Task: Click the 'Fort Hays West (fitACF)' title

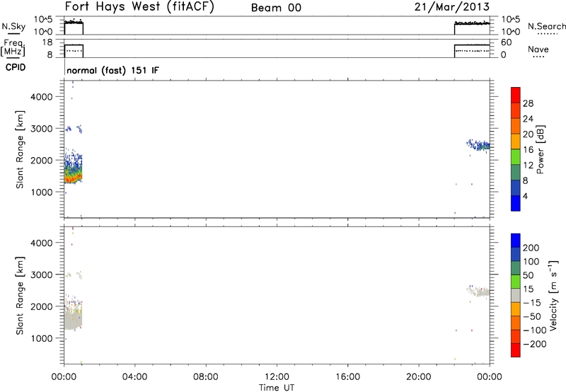Action: pos(139,6)
